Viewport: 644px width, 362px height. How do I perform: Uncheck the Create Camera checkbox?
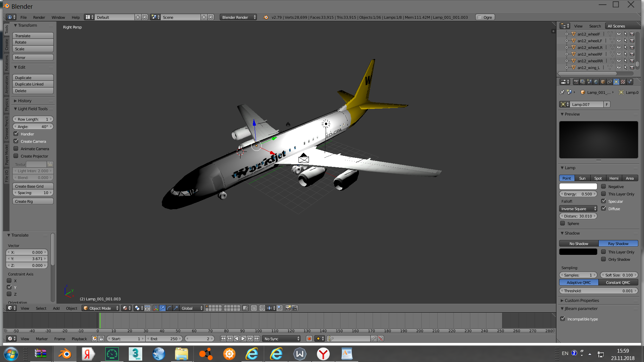16,141
